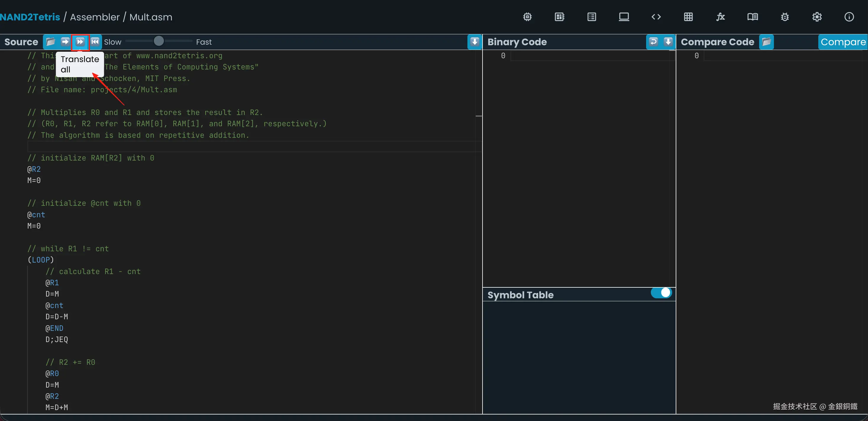This screenshot has width=868, height=421.
Task: Open a source file with the folder icon
Action: click(50, 42)
